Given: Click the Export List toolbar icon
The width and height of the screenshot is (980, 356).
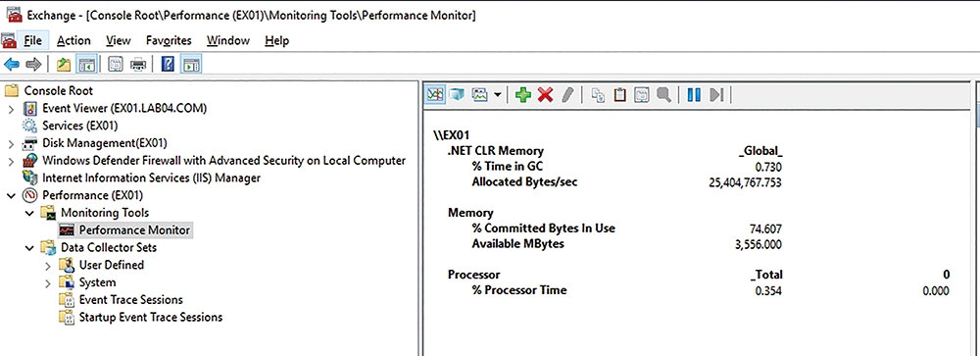Looking at the screenshot, I should [116, 64].
